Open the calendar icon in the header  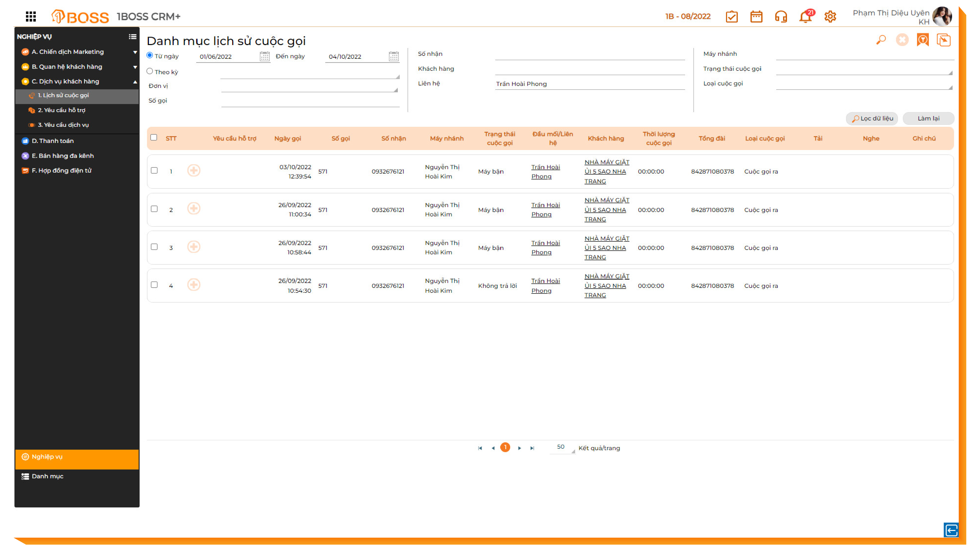coord(756,17)
